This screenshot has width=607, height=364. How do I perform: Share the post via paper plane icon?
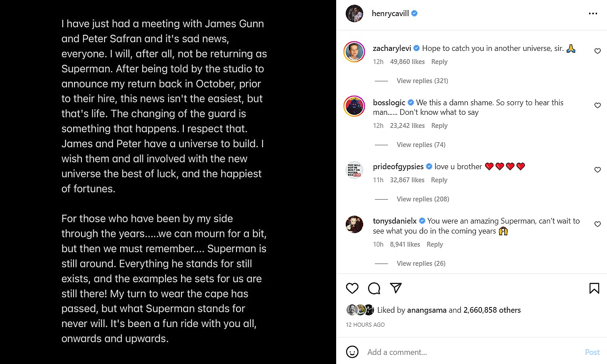[395, 288]
